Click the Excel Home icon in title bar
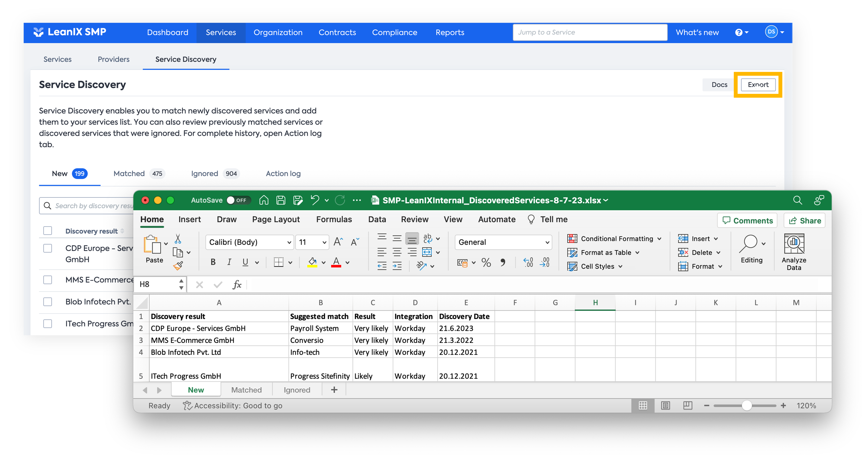The height and width of the screenshot is (460, 868). point(264,200)
